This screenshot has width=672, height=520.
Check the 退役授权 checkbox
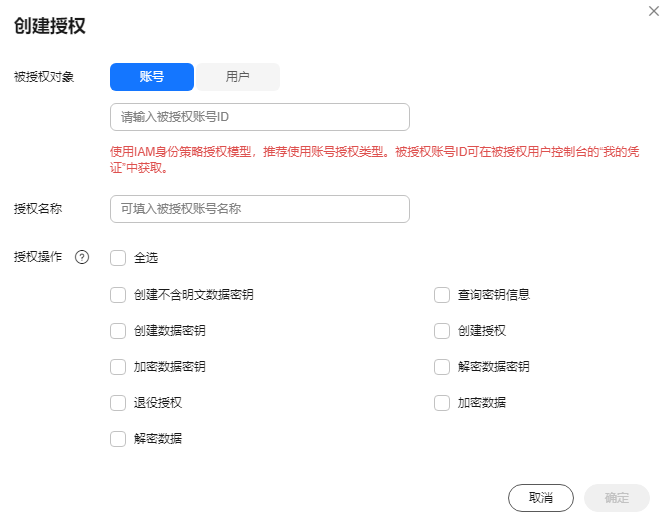(x=118, y=403)
